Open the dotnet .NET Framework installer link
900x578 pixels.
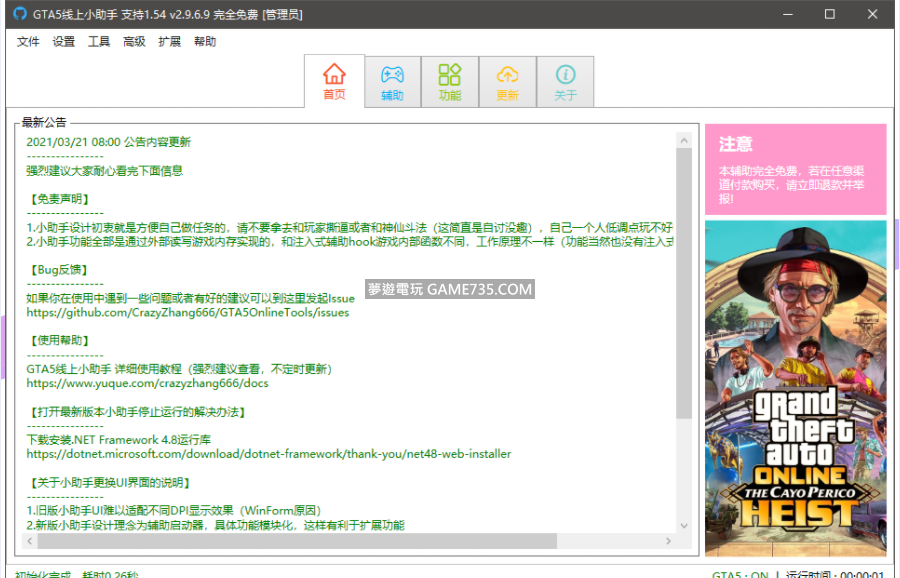coord(268,454)
